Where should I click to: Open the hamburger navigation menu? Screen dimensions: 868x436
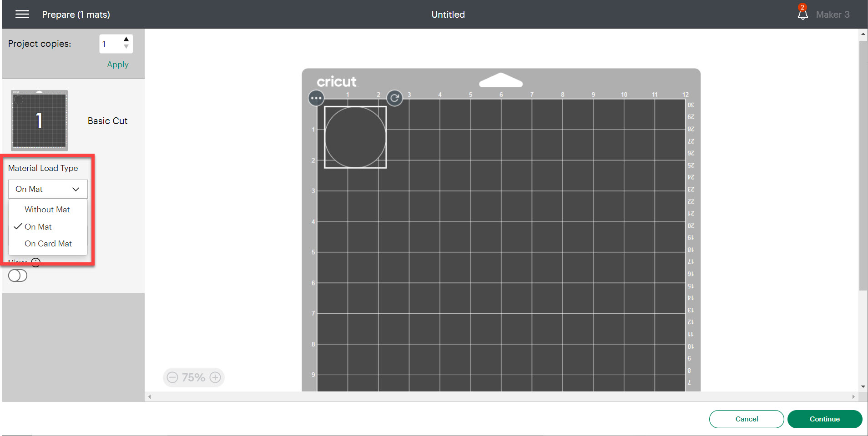point(22,14)
